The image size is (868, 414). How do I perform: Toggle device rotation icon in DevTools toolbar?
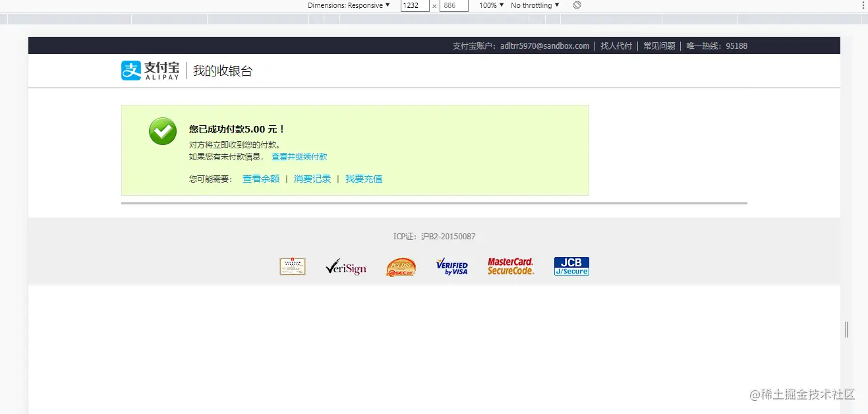point(577,5)
